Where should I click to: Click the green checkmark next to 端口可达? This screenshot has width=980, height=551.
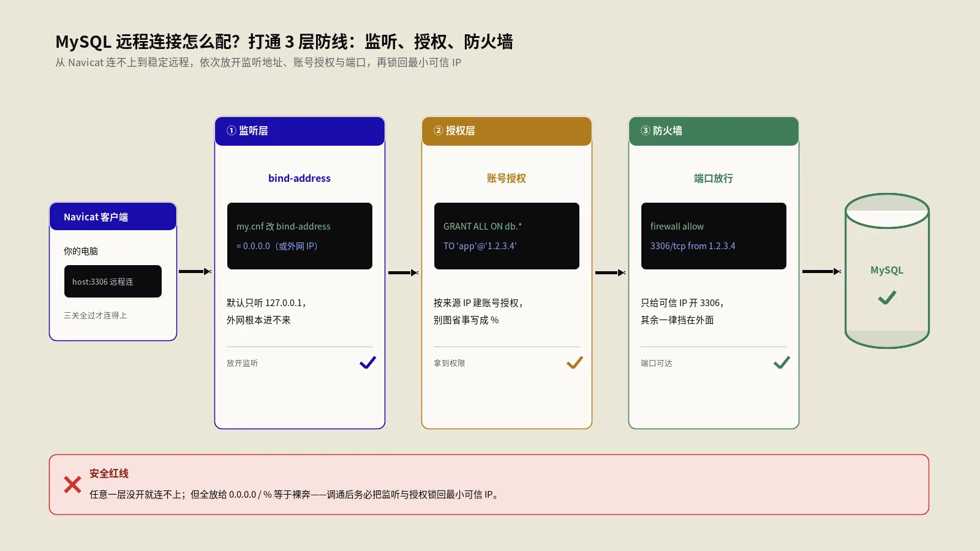[x=782, y=362]
